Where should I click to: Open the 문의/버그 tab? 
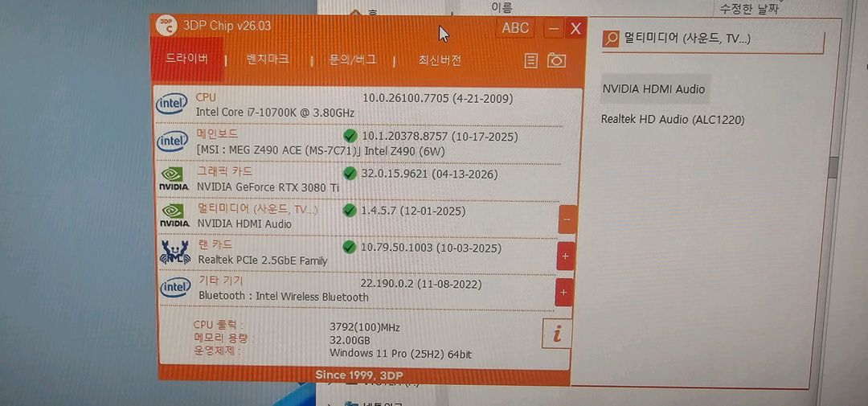(x=353, y=59)
